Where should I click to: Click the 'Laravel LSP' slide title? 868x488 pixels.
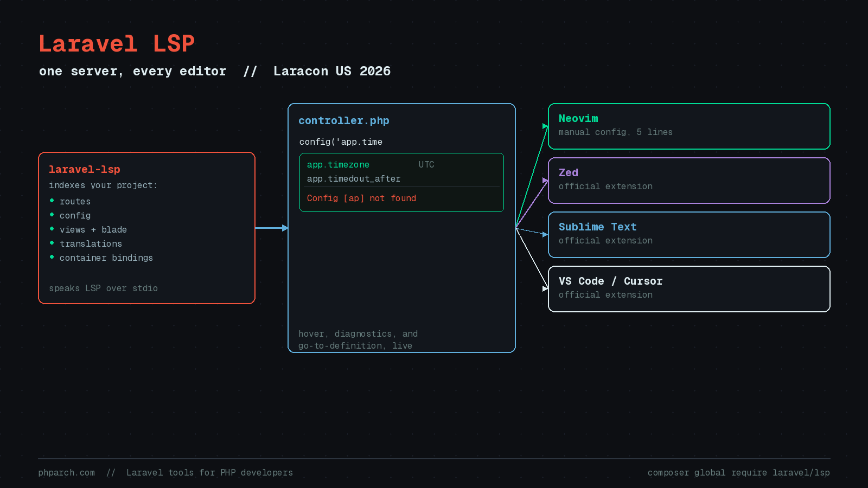[x=117, y=44]
